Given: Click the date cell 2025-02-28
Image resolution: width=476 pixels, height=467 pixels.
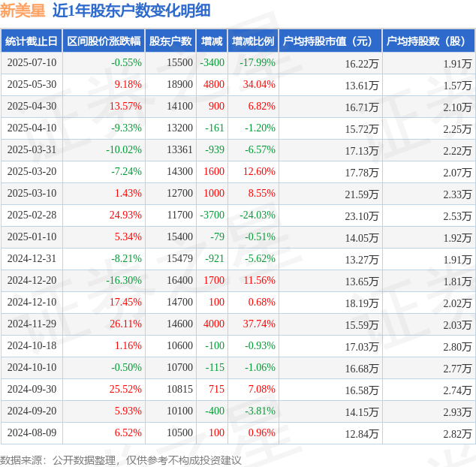Looking at the screenshot, I should [32, 215].
